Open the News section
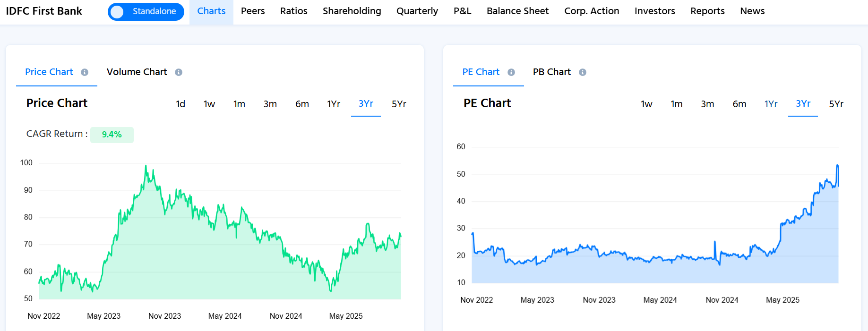Viewport: 868px width, 331px height. coord(752,11)
